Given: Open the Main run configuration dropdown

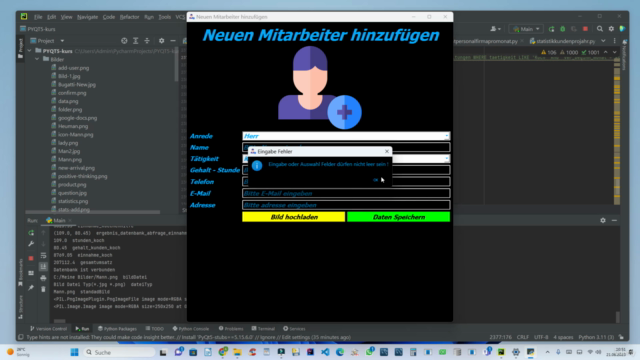Looking at the screenshot, I should [526, 29].
